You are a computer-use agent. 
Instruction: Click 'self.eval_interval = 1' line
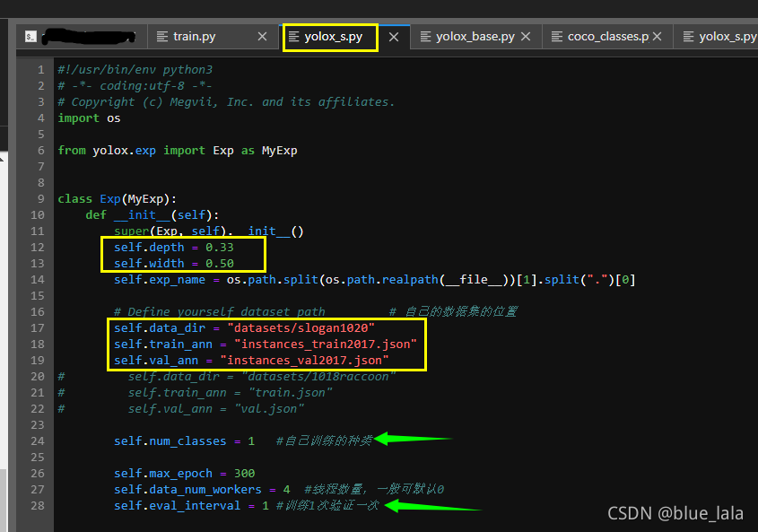tap(191, 505)
